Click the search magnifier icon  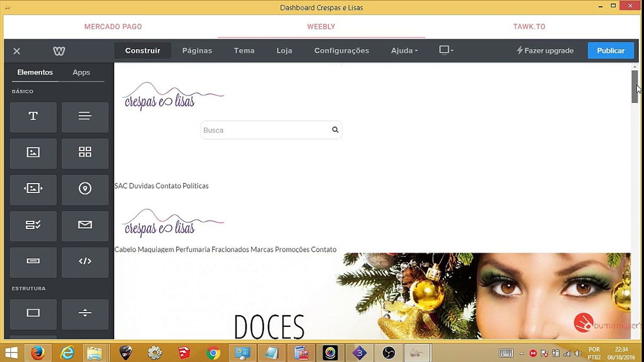[x=335, y=130]
